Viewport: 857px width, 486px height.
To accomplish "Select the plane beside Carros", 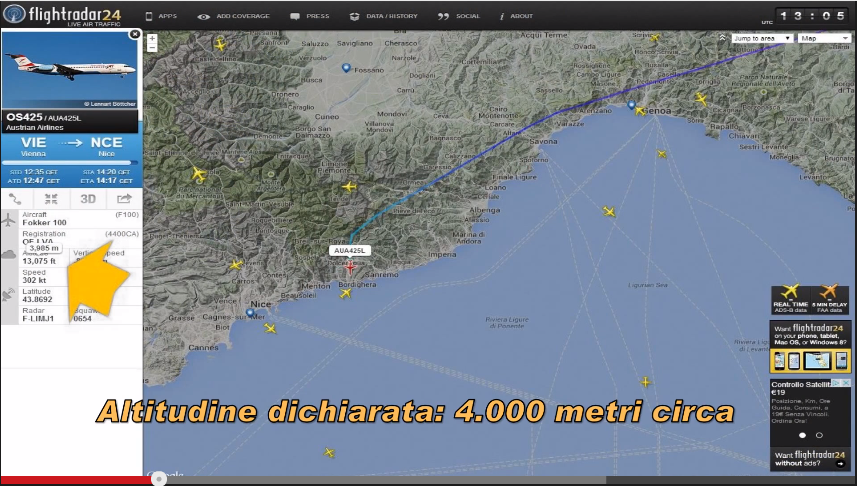I will pyautogui.click(x=236, y=265).
